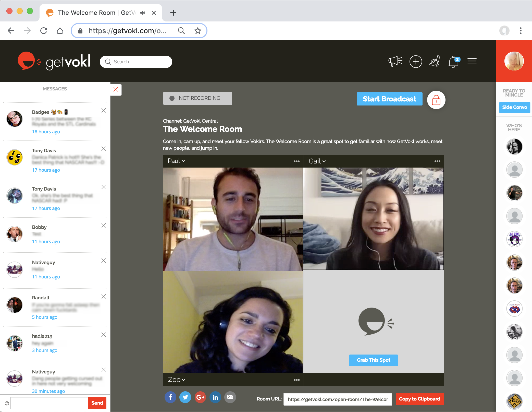
Task: Open emoji picker in message box
Action: pos(7,403)
